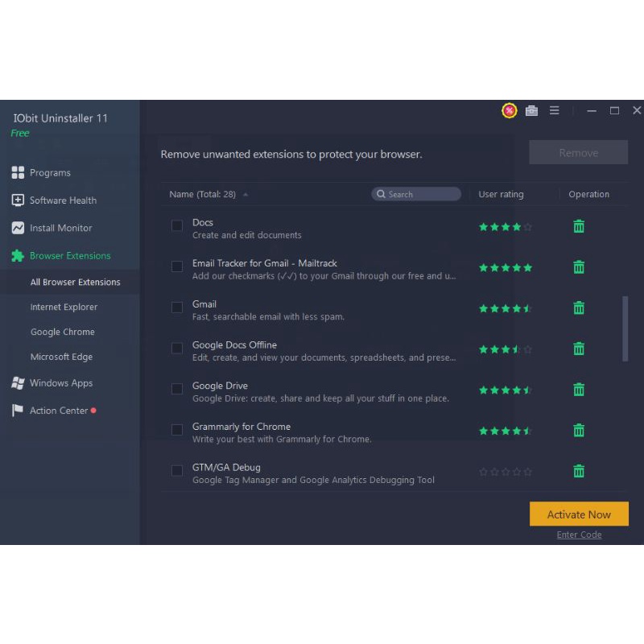
Task: Click the trash icon for Google Drive
Action: [578, 390]
